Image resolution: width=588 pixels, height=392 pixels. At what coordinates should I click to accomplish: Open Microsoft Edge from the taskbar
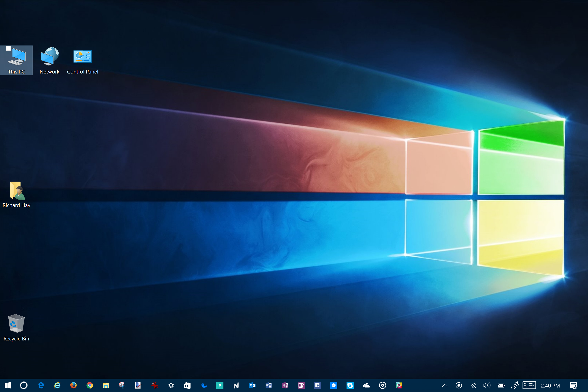pos(41,385)
